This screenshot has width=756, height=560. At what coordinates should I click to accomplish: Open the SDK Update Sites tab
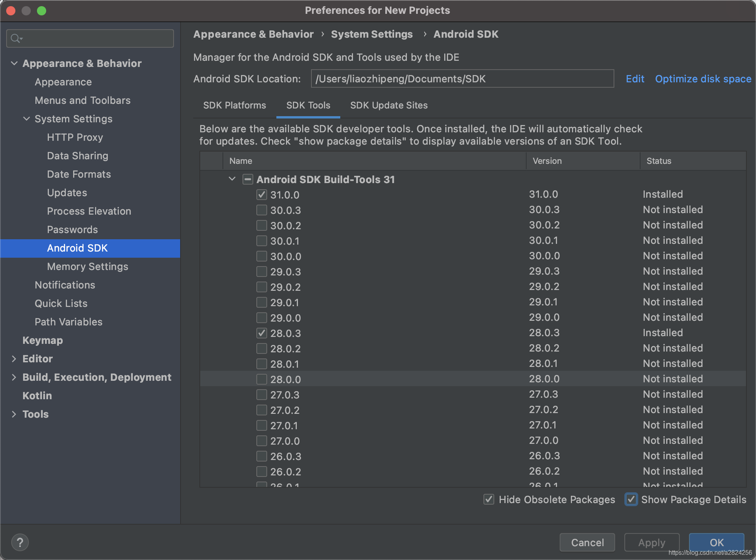(x=389, y=105)
